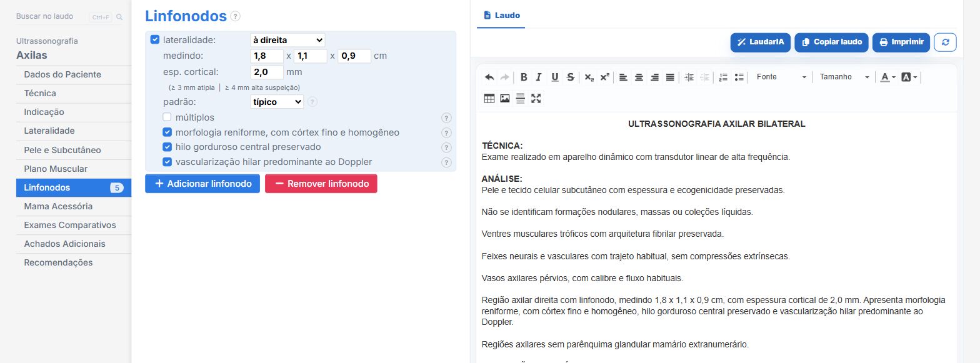
Task: Apply bold formatting in the editor toolbar
Action: click(524, 77)
